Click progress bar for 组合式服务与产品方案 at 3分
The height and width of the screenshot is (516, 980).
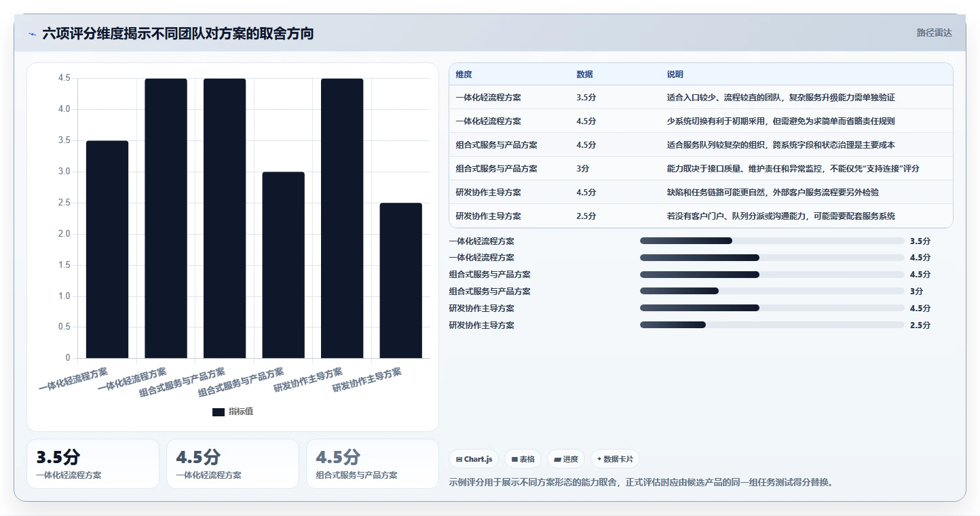pos(772,292)
